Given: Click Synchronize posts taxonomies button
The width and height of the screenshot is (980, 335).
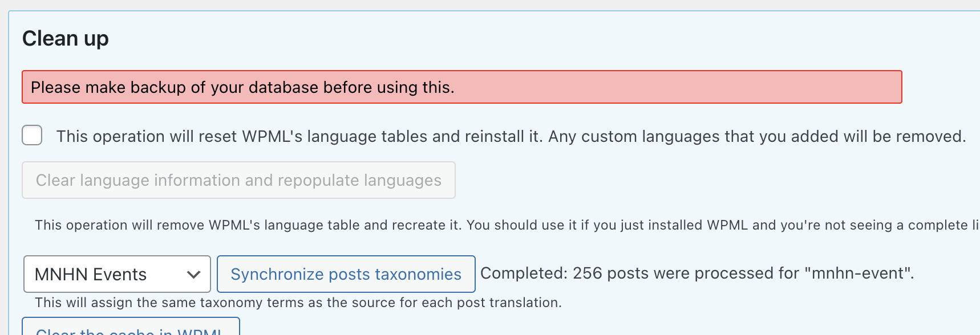Looking at the screenshot, I should (346, 274).
